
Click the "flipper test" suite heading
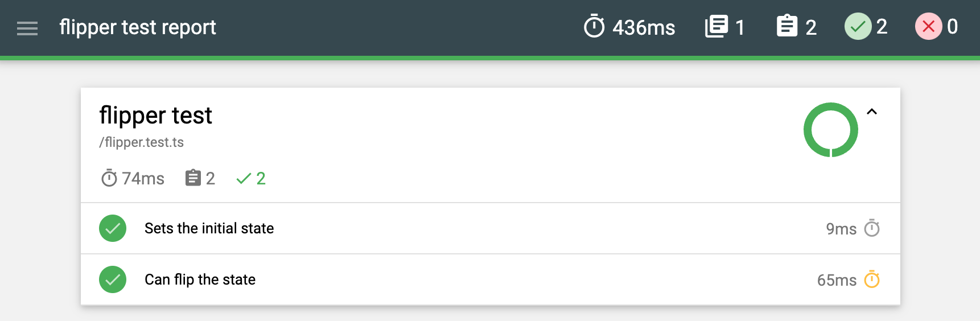tap(155, 116)
